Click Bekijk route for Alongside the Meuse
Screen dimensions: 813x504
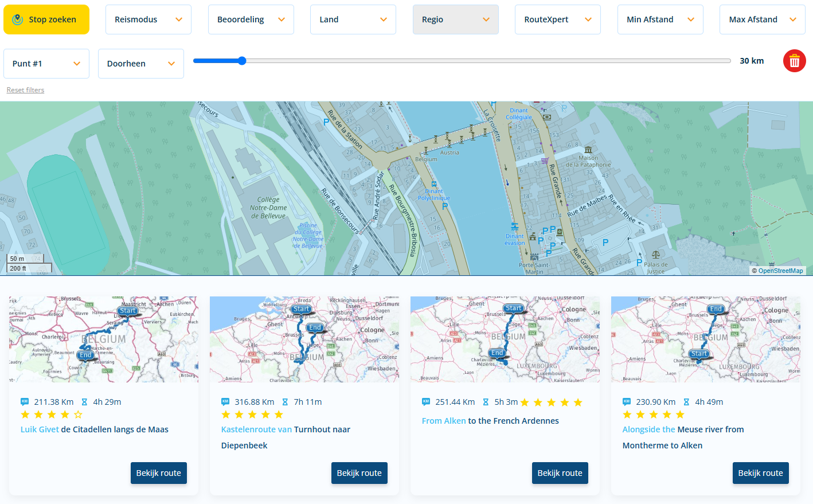(761, 473)
